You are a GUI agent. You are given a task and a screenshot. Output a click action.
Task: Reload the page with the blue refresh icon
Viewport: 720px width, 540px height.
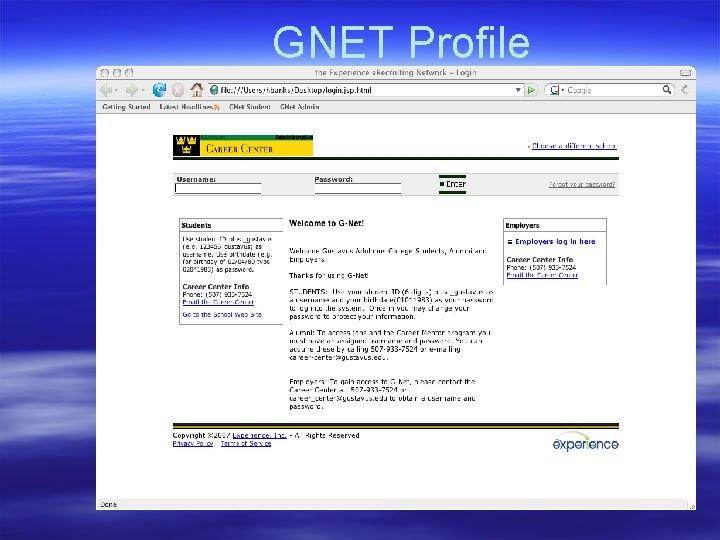pos(159,90)
